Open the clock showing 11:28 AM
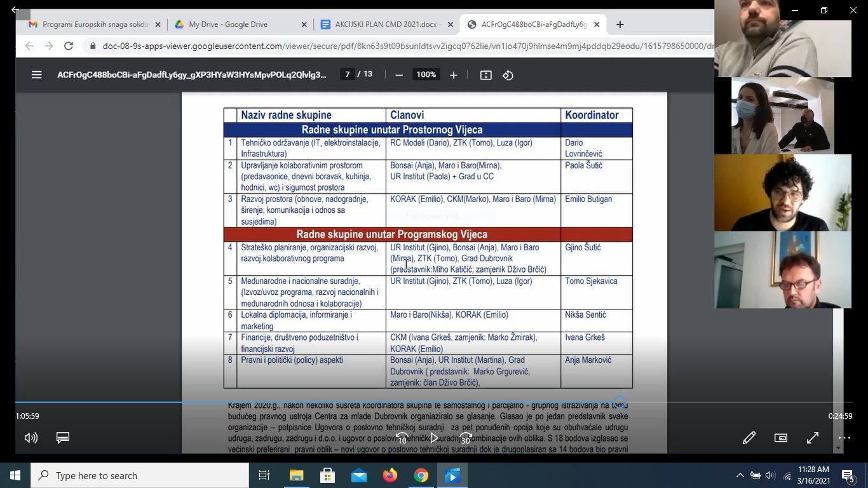 pyautogui.click(x=814, y=475)
